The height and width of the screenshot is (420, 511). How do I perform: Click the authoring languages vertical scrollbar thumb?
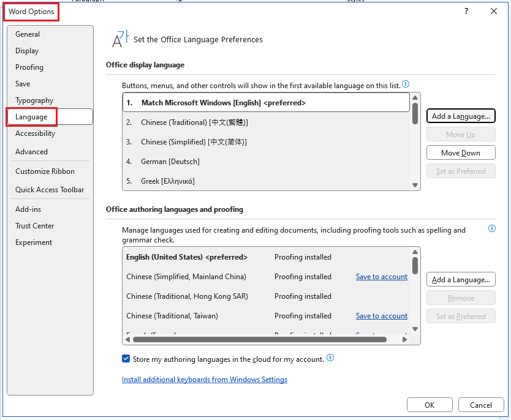point(415,266)
